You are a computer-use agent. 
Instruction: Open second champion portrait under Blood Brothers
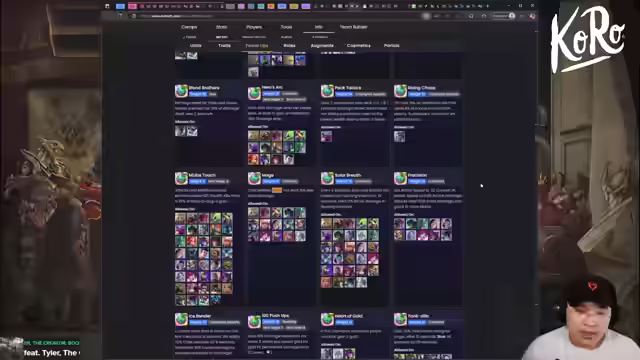[x=192, y=131]
